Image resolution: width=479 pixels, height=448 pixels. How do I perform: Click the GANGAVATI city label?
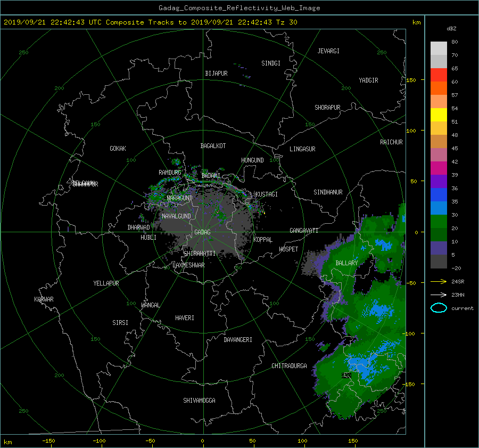(x=304, y=231)
